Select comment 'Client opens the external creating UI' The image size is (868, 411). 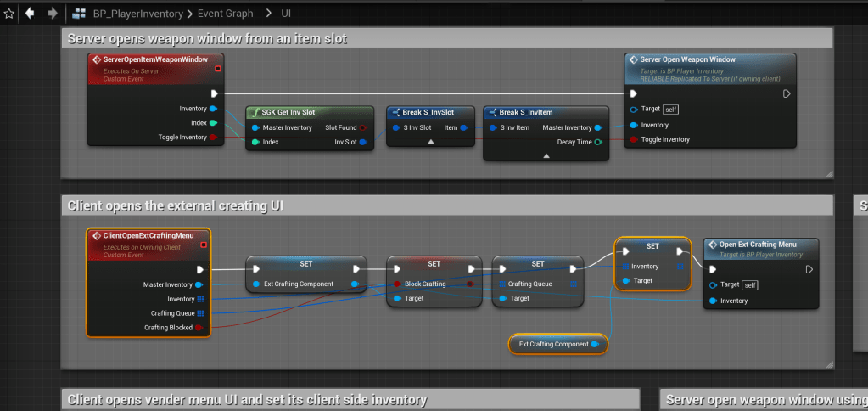(447, 206)
